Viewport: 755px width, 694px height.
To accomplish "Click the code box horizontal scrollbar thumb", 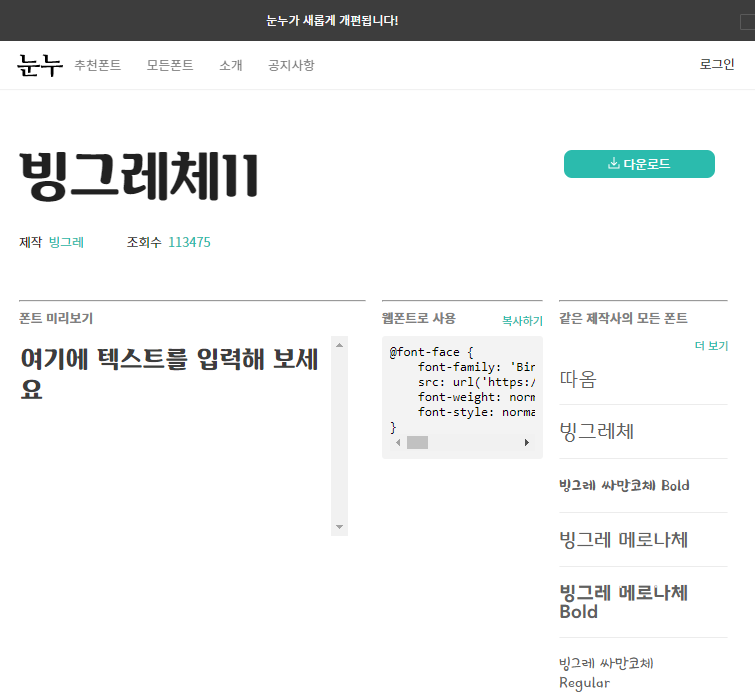I will (x=417, y=443).
